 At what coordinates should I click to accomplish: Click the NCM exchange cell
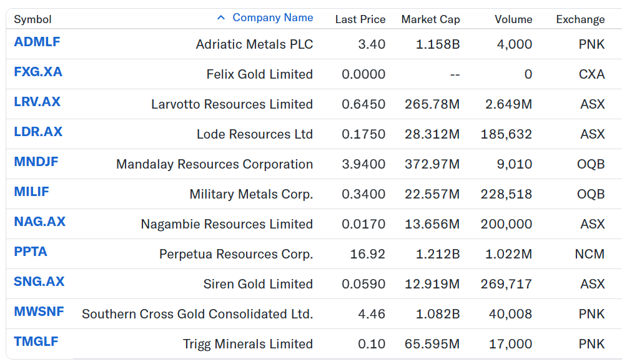tap(590, 254)
